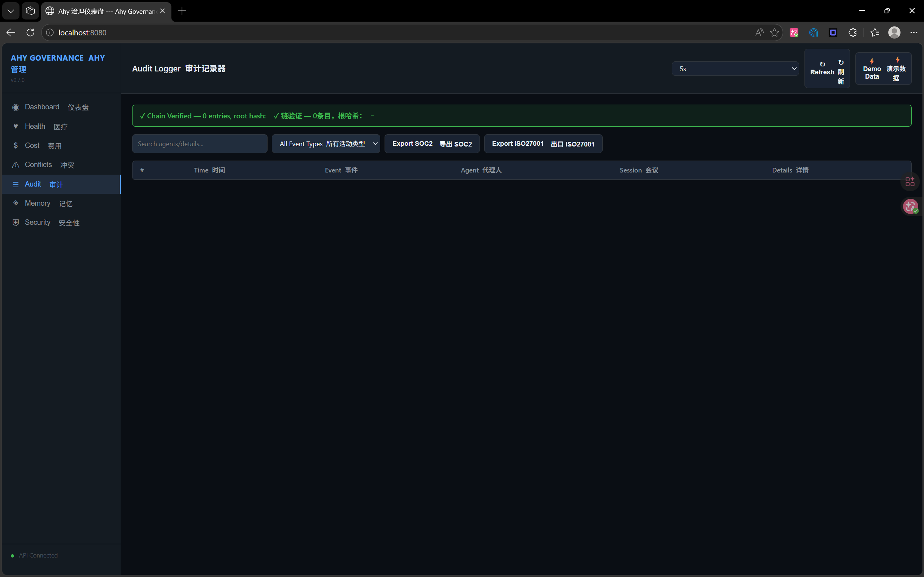Open the 5s refresh interval dropdown
This screenshot has width=924, height=577.
[x=735, y=69]
